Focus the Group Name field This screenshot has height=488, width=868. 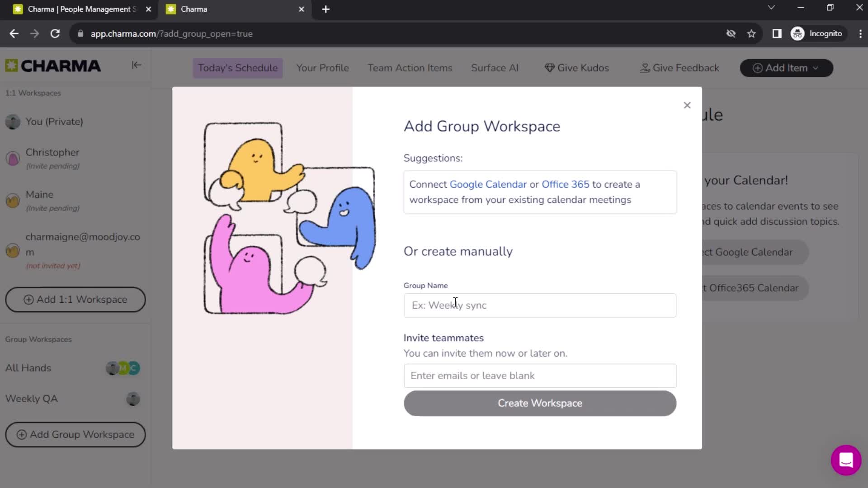(x=540, y=305)
